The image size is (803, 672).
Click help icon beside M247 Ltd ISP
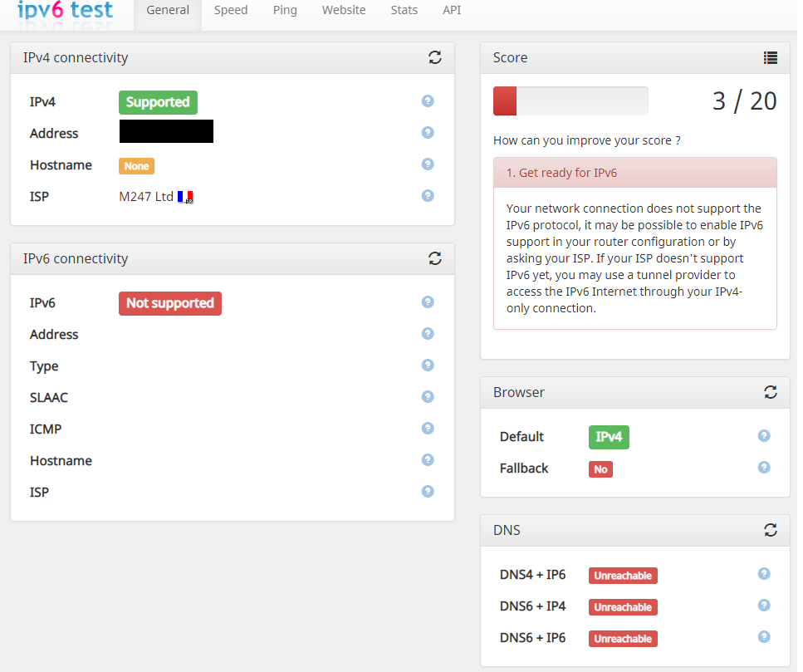[x=428, y=196]
